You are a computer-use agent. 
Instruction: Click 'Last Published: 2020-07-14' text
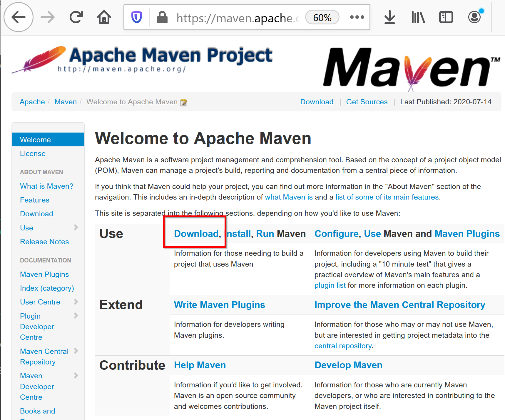coord(446,102)
